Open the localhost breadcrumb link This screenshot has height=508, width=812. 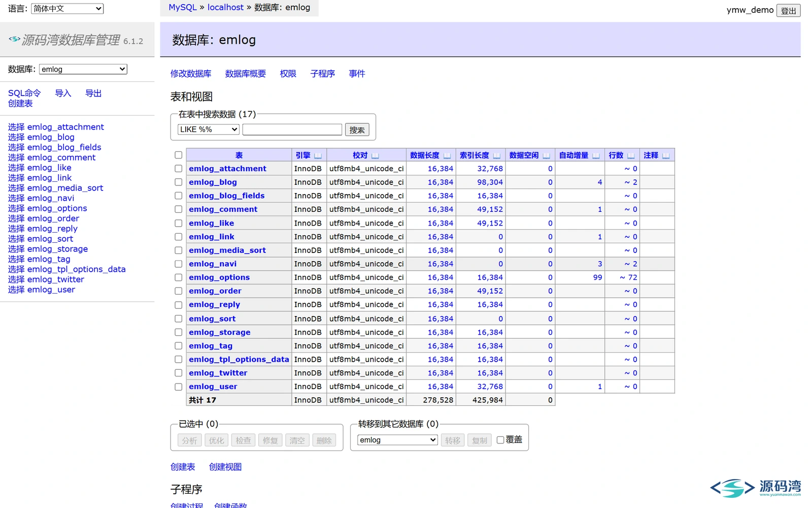tap(225, 7)
